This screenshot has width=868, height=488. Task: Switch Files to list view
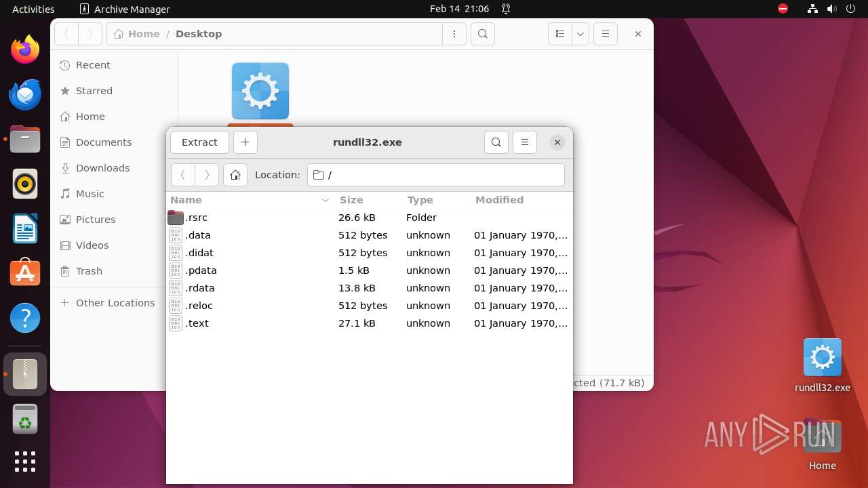coord(560,34)
